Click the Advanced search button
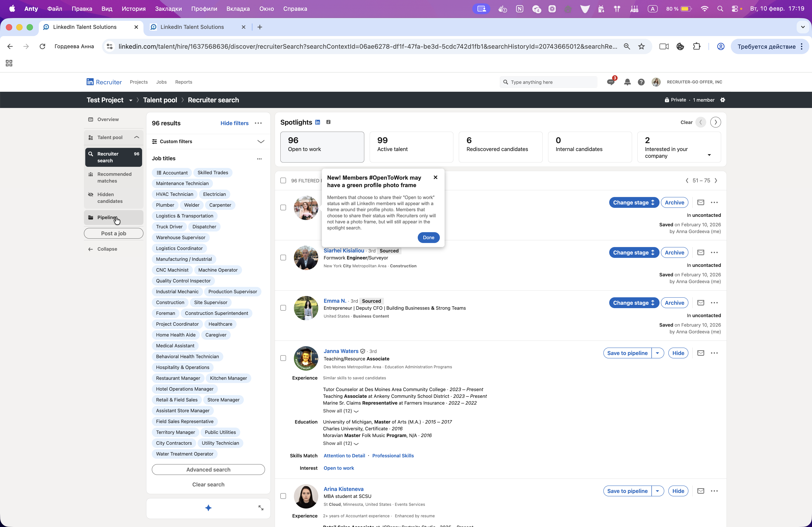The height and width of the screenshot is (527, 812). coord(208,469)
